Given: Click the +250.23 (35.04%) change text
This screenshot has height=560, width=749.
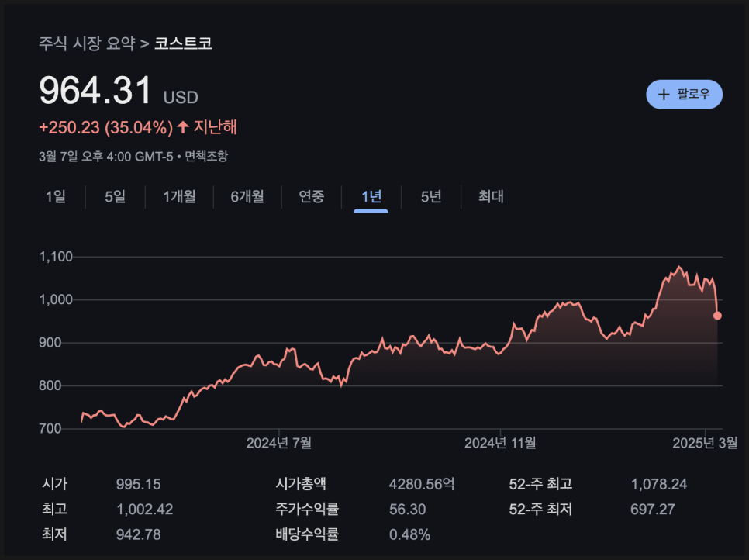Looking at the screenshot, I should click(x=105, y=127).
